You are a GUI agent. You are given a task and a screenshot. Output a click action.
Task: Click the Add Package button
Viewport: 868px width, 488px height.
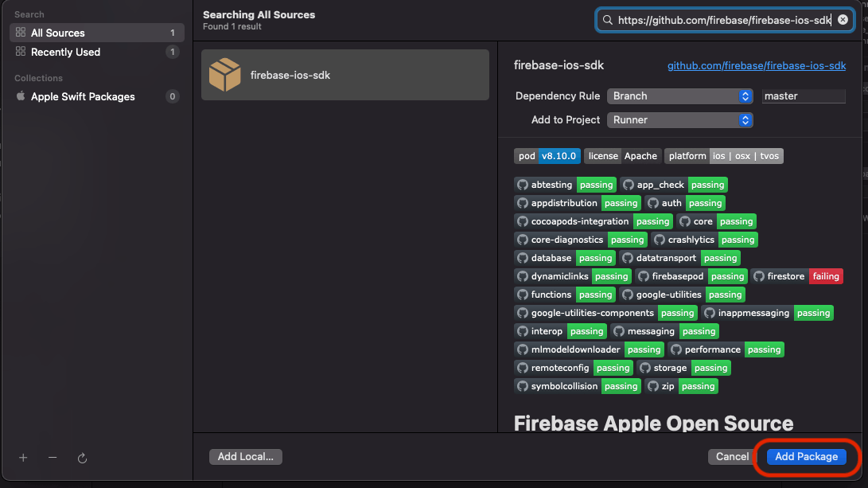click(x=806, y=456)
